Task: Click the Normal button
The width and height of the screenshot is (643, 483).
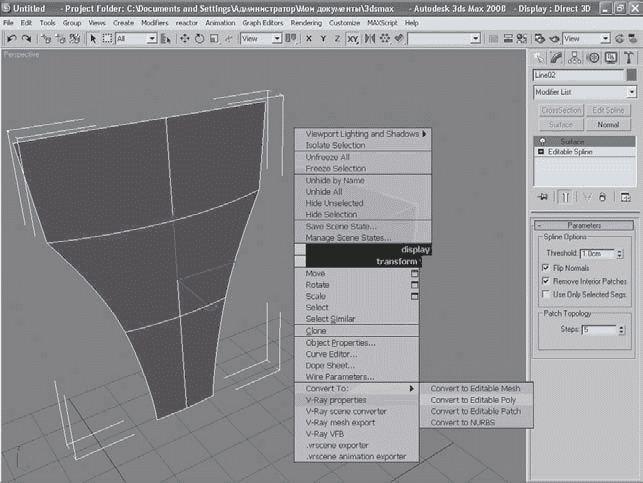Action: point(608,125)
